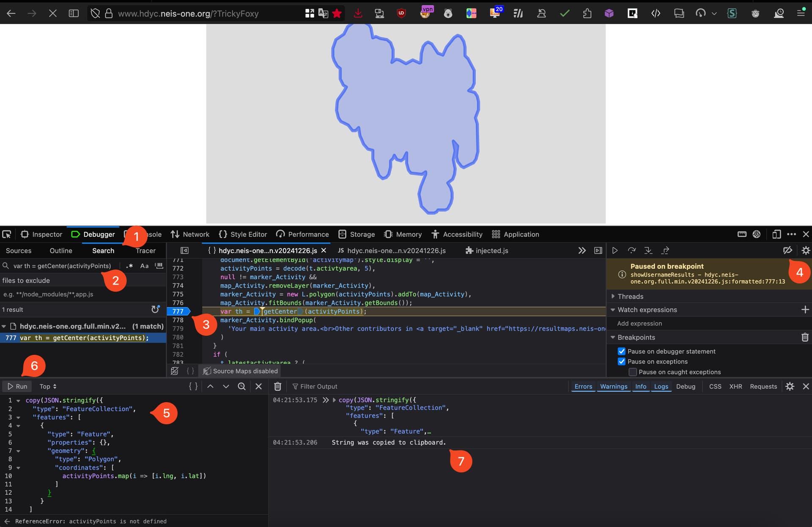Image resolution: width=812 pixels, height=527 pixels.
Task: Deactivate all breakpoints
Action: click(x=787, y=250)
